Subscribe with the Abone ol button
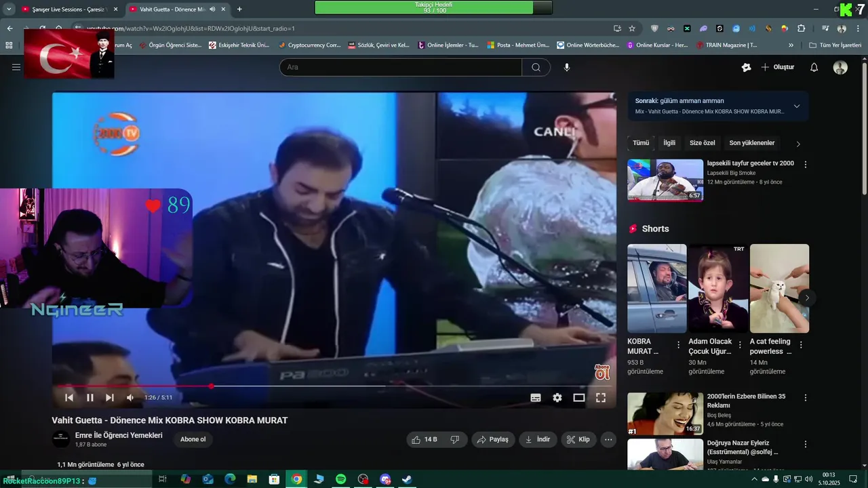 [193, 439]
